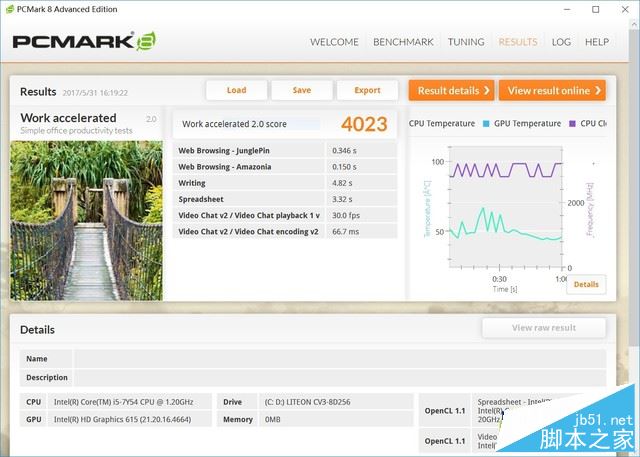Click the GPU Temperature legend label
This screenshot has height=457, width=640.
point(527,124)
